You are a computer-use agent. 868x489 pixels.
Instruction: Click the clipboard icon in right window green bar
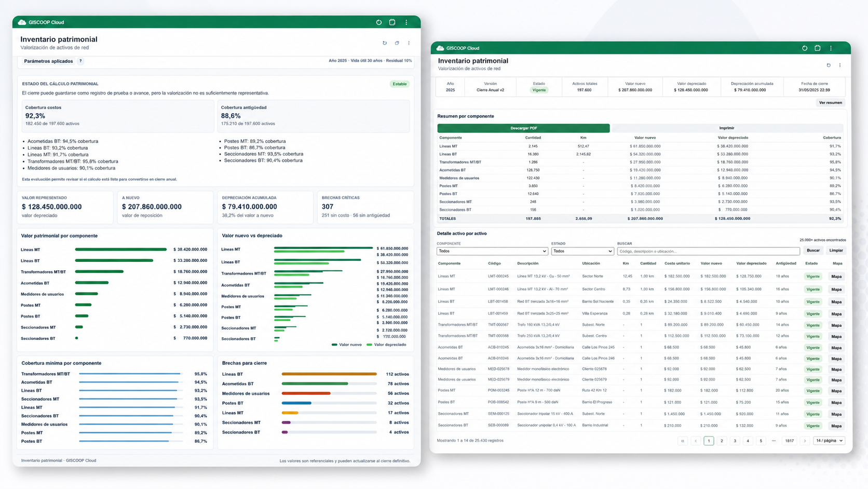click(x=818, y=48)
